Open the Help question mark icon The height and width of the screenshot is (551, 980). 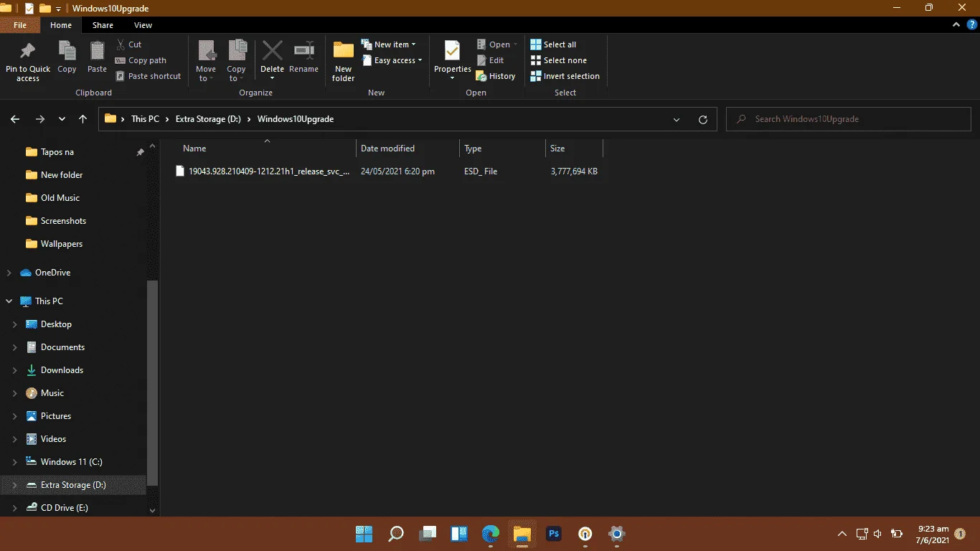pyautogui.click(x=971, y=24)
